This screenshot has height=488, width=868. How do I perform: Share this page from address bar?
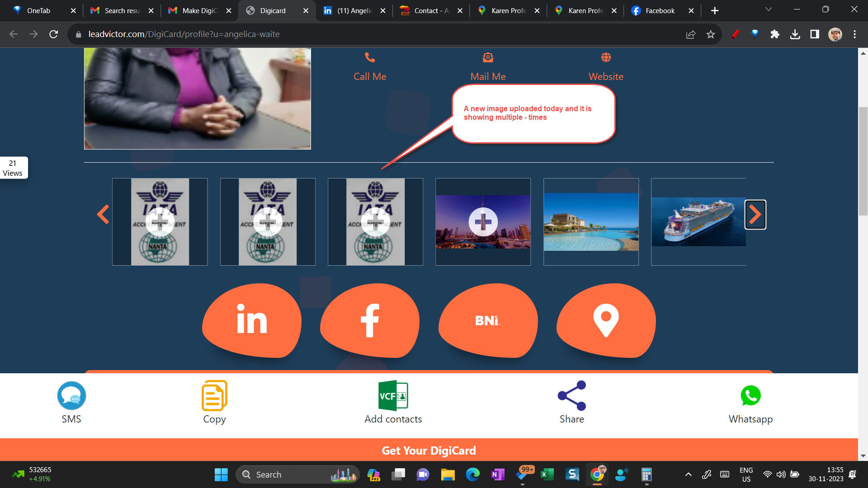(691, 34)
